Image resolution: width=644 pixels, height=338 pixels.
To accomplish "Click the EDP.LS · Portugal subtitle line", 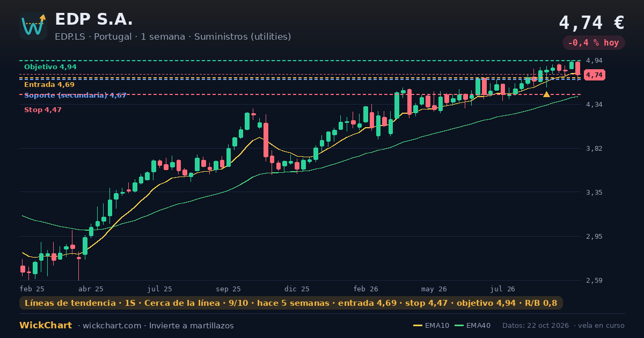I will point(173,37).
